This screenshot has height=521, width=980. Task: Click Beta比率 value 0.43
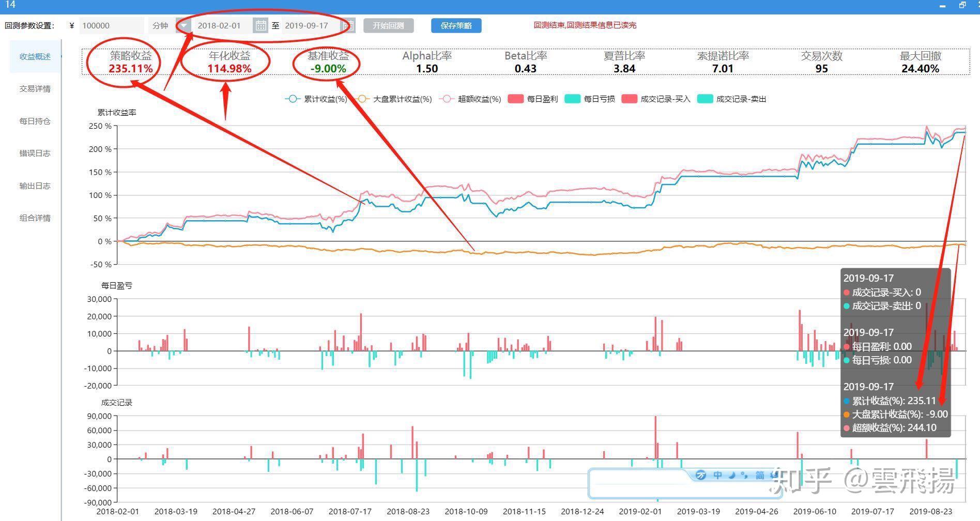(526, 69)
